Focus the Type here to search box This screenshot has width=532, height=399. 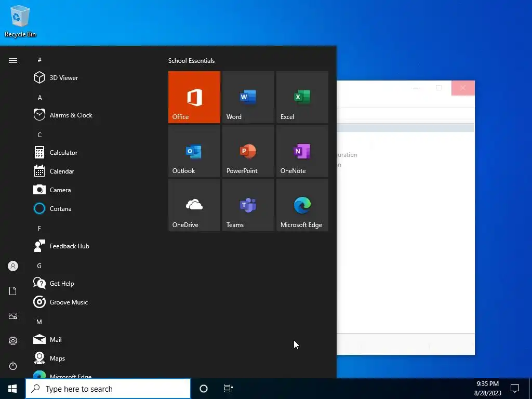(108, 389)
